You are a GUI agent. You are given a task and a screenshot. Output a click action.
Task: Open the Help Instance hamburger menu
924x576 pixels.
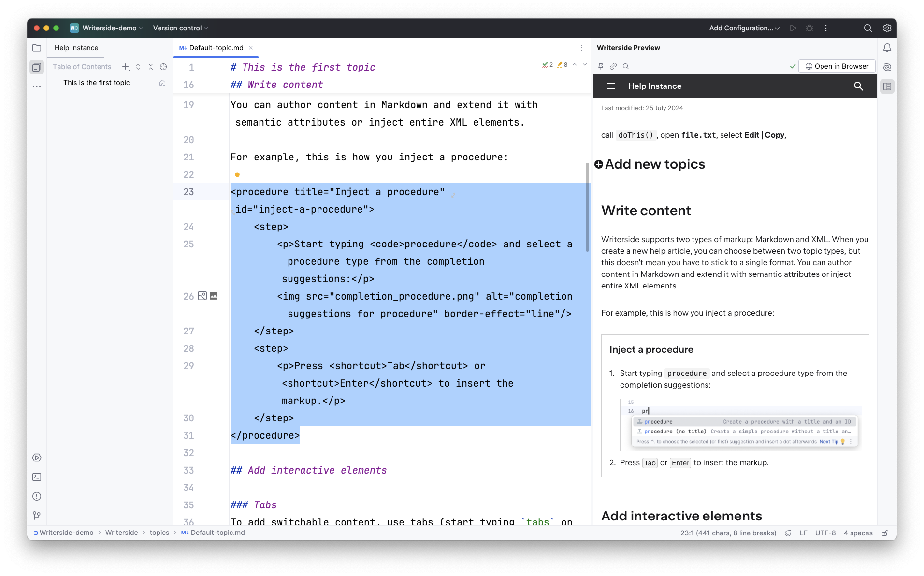coord(610,86)
